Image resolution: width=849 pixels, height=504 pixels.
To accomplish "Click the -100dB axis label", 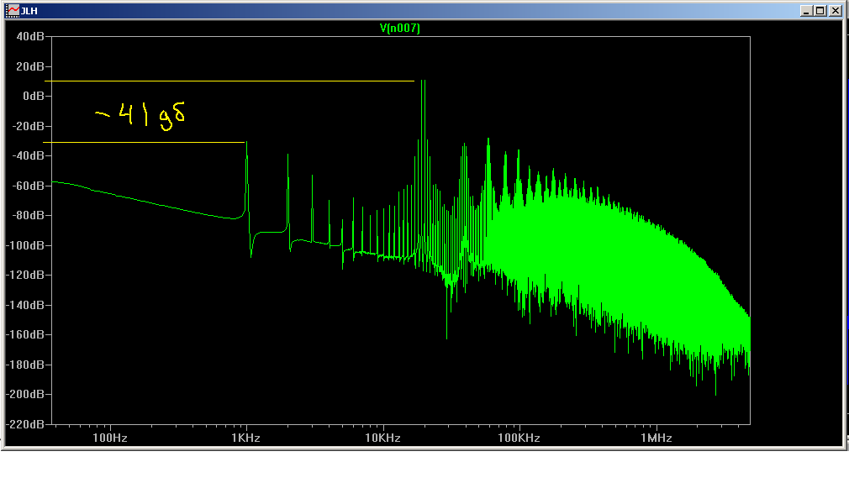I will click(x=25, y=245).
